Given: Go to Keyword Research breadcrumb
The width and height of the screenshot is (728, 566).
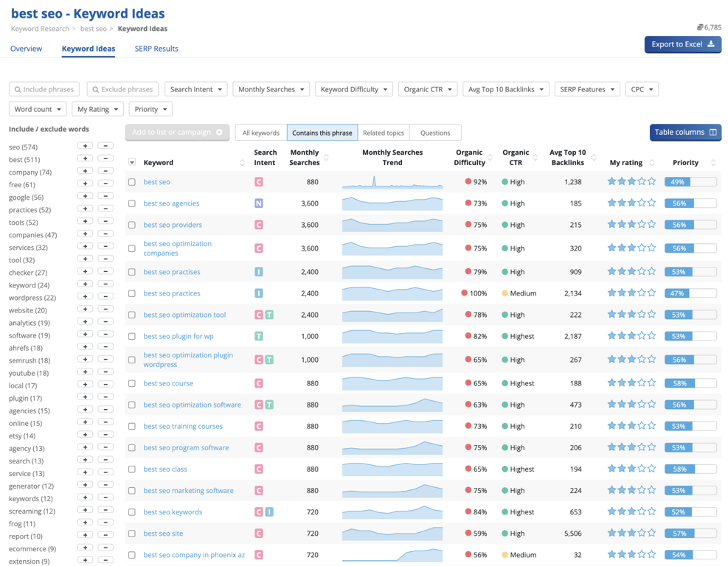Looking at the screenshot, I should point(40,29).
